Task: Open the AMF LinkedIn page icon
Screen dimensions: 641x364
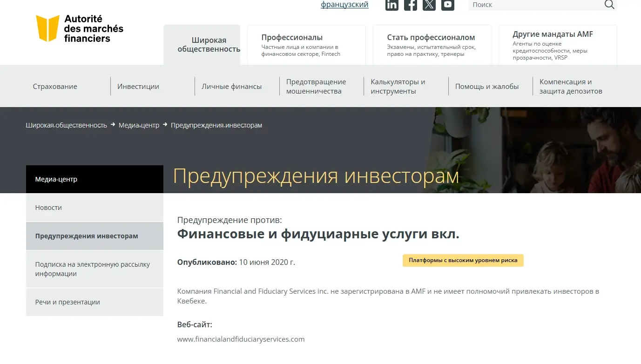Action: 392,5
